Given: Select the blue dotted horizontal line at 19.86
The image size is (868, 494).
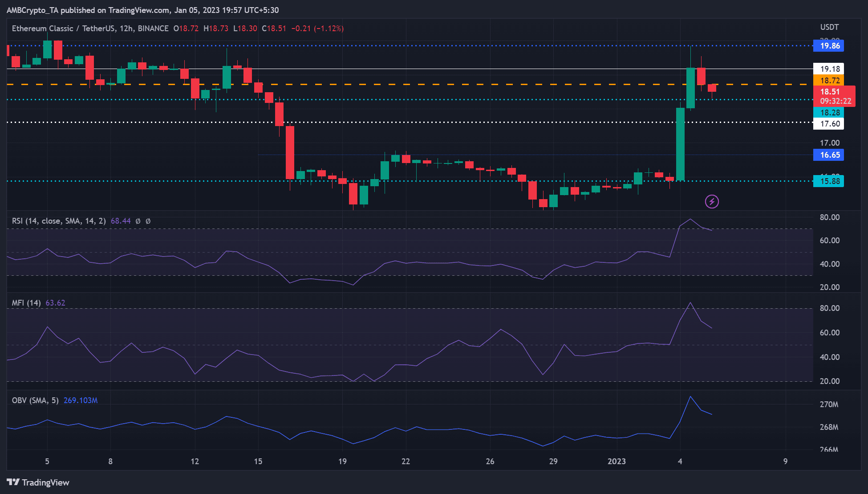Looking at the screenshot, I should point(410,45).
